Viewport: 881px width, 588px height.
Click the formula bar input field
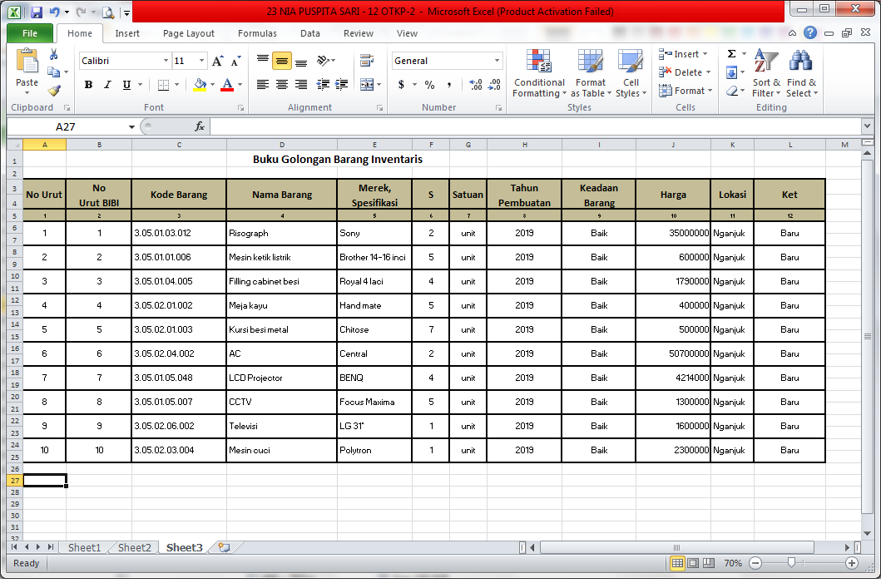[x=535, y=127]
